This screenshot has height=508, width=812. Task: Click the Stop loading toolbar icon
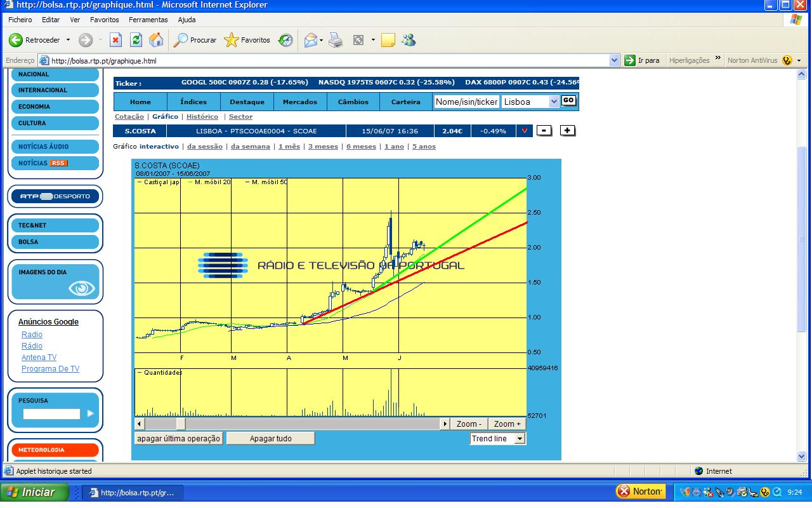(x=115, y=40)
